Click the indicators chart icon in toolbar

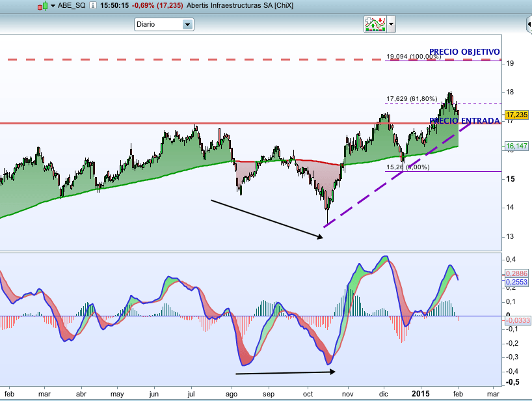[x=375, y=24]
